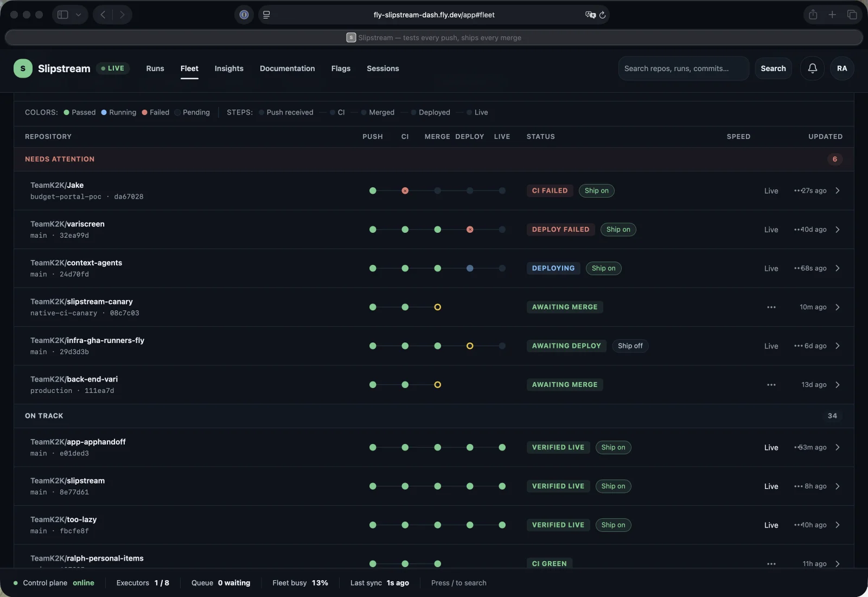The width and height of the screenshot is (868, 597).
Task: Reload the page with the refresh icon
Action: pyautogui.click(x=602, y=15)
